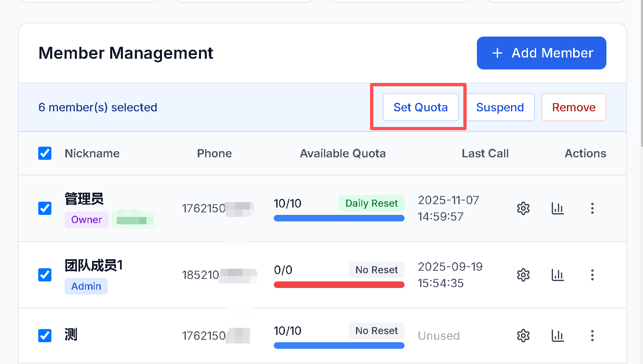The height and width of the screenshot is (364, 643).
Task: Click the Set Quota button
Action: click(421, 107)
